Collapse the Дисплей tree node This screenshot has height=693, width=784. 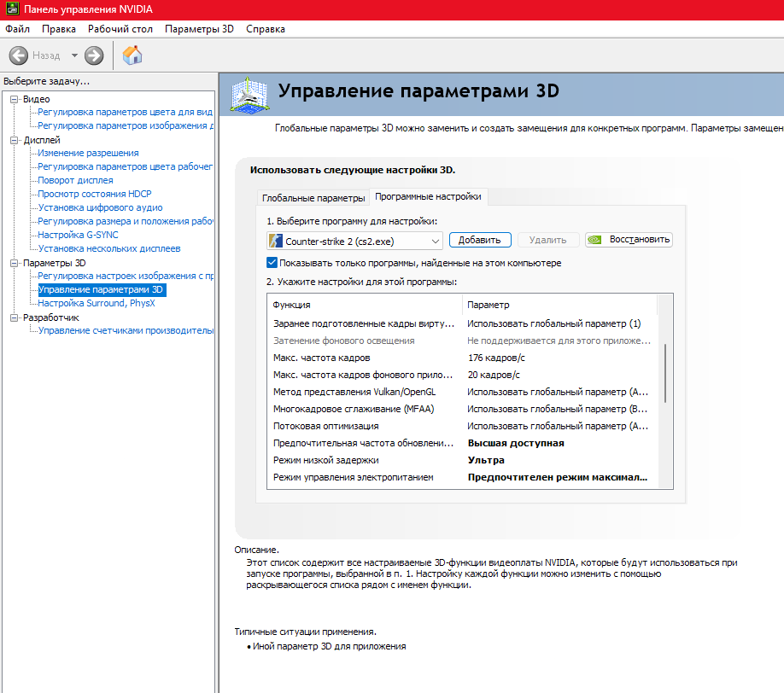pyautogui.click(x=14, y=140)
